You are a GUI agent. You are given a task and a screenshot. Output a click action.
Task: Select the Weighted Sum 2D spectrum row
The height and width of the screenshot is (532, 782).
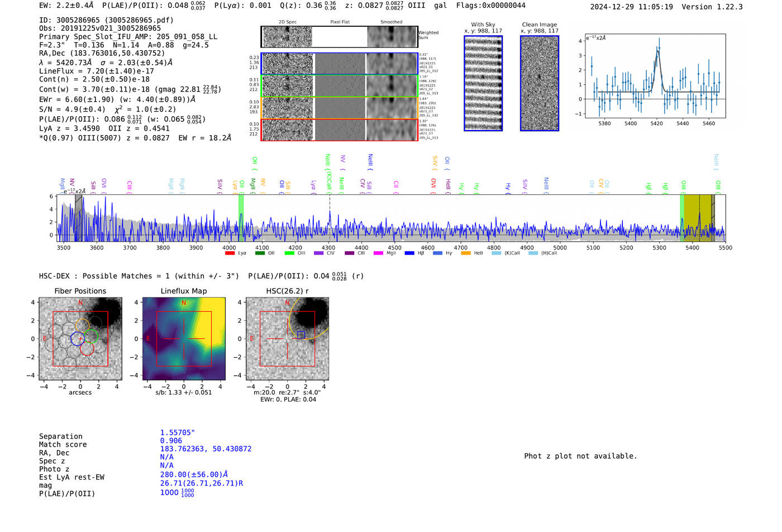tap(340, 37)
